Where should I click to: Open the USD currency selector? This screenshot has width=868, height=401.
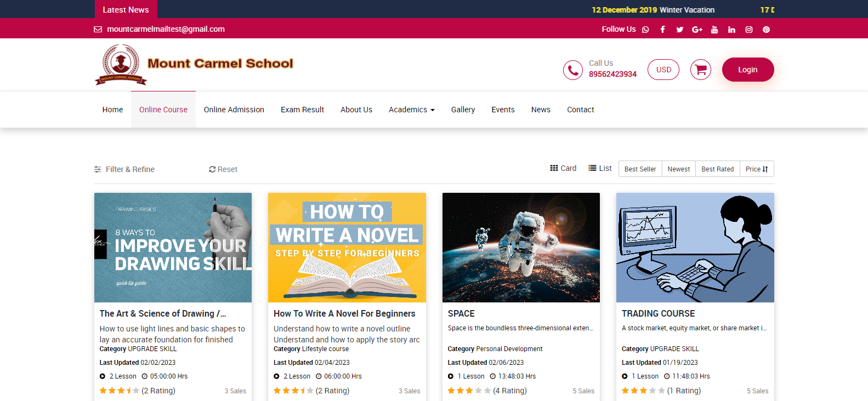pos(663,70)
